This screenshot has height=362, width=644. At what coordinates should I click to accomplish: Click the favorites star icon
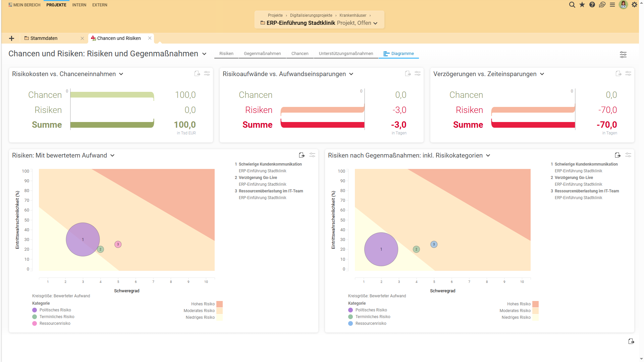(582, 5)
